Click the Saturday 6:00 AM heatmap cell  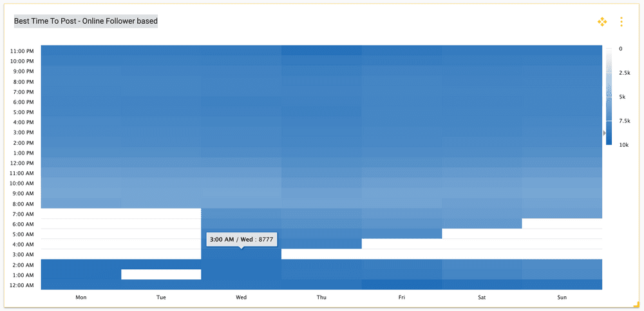(x=482, y=223)
